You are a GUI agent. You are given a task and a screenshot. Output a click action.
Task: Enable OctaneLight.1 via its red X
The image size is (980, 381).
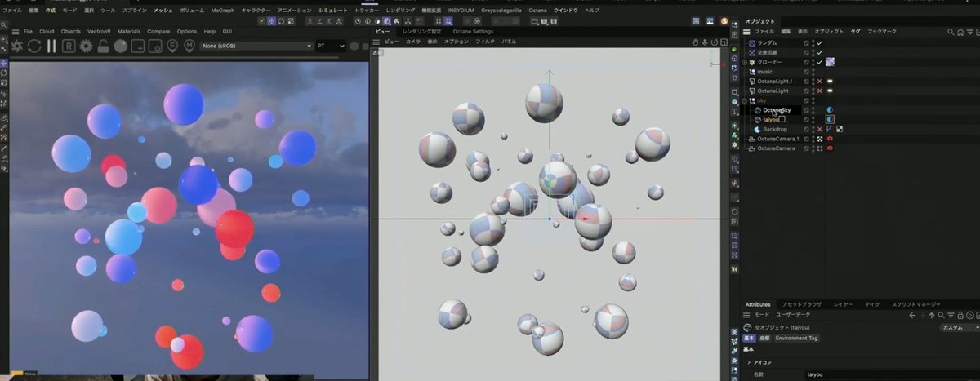tap(819, 82)
